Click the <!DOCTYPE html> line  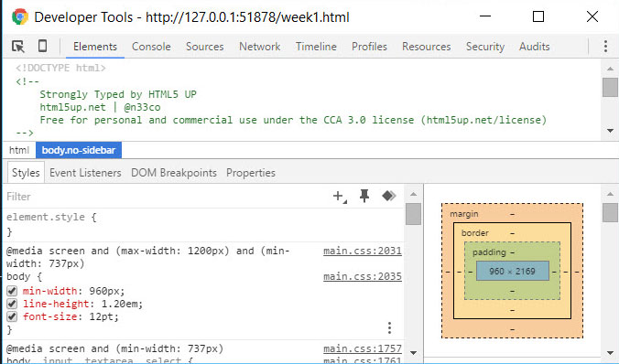click(60, 68)
